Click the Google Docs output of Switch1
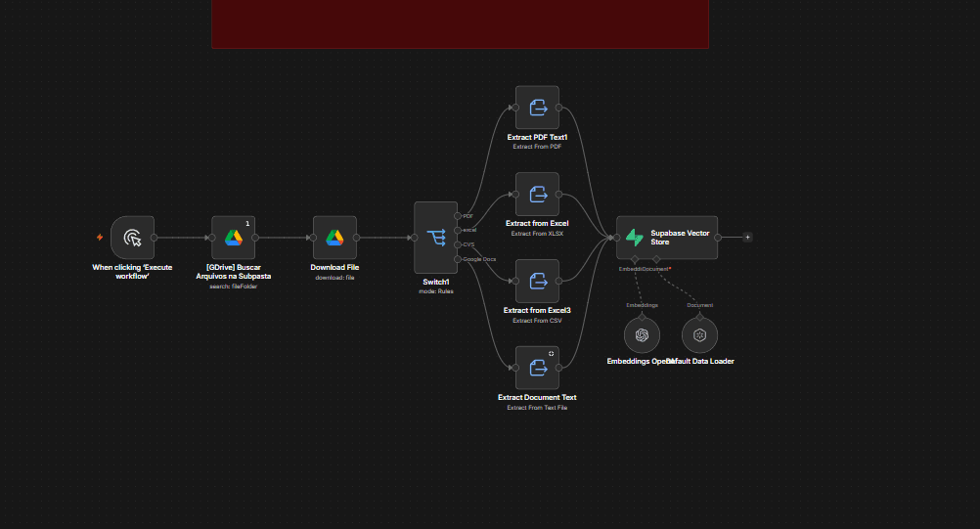The width and height of the screenshot is (980, 529). [x=458, y=259]
